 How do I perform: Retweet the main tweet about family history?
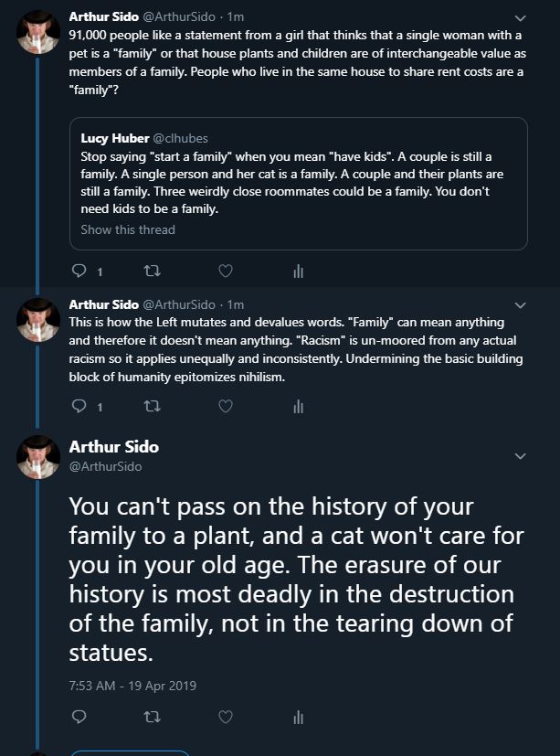(x=152, y=717)
